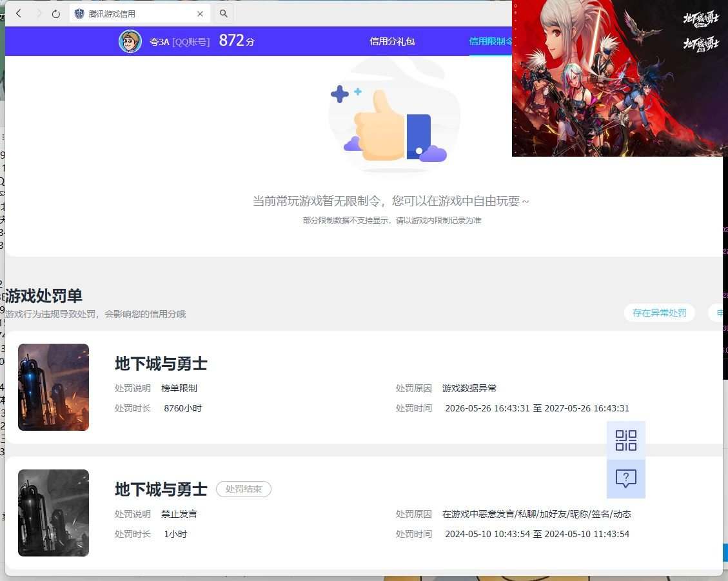Reload the page with the refresh icon
Screen dimensions: 728x581
coord(55,14)
